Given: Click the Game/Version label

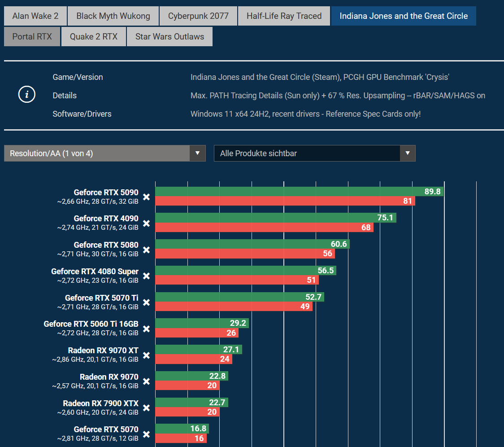Looking at the screenshot, I should coord(78,77).
